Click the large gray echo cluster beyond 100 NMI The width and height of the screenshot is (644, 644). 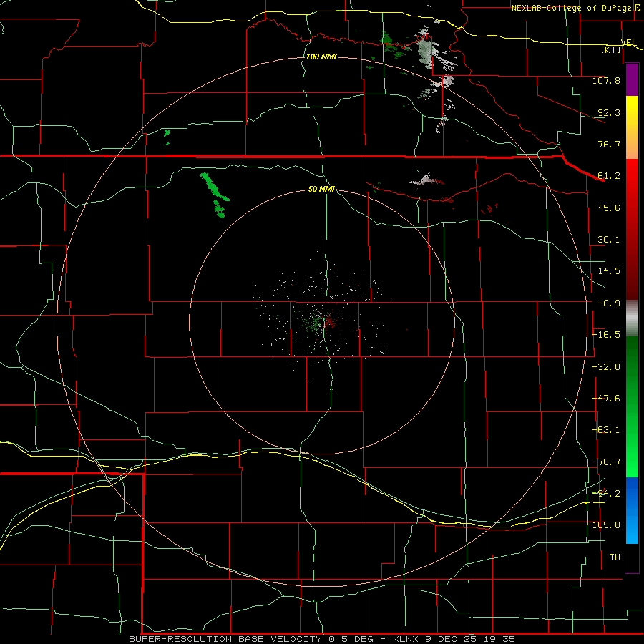coord(425,50)
